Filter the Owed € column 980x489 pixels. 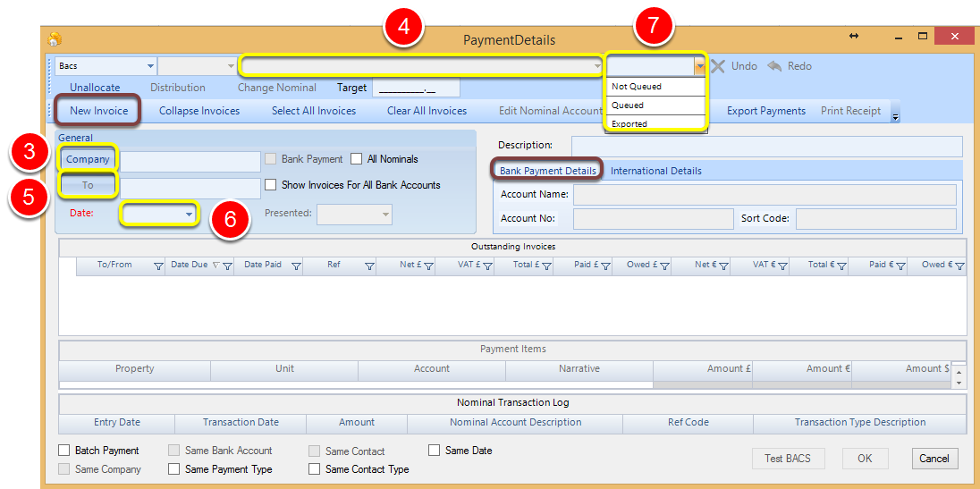tap(959, 266)
